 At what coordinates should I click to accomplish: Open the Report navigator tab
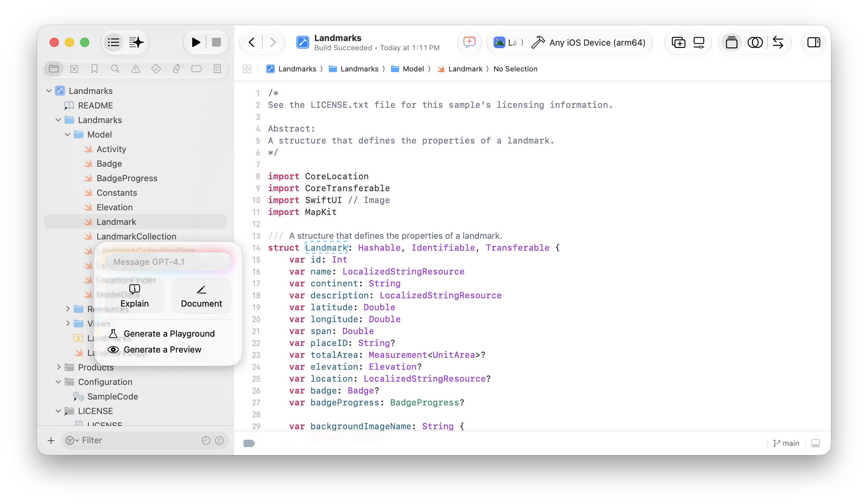(217, 69)
